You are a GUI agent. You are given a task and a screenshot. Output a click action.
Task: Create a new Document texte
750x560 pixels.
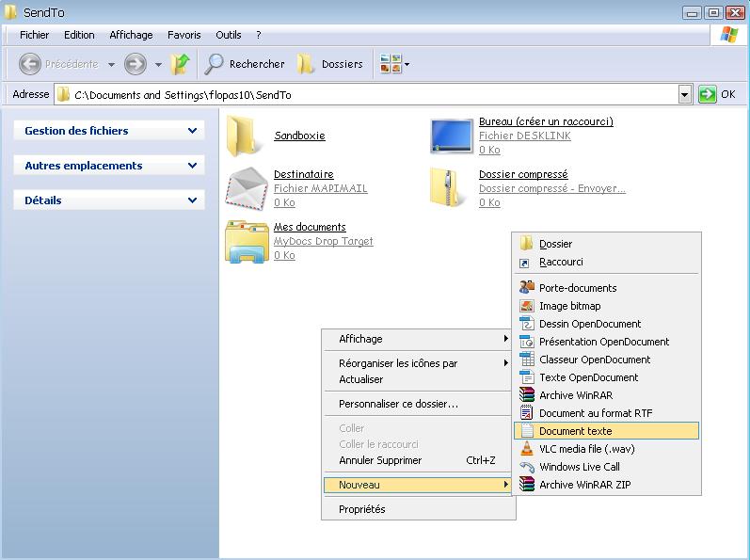click(607, 431)
